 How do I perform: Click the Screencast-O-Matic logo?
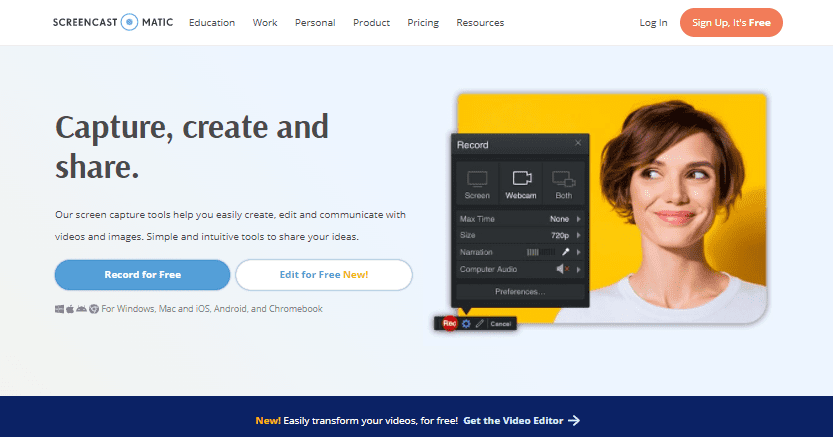point(113,22)
